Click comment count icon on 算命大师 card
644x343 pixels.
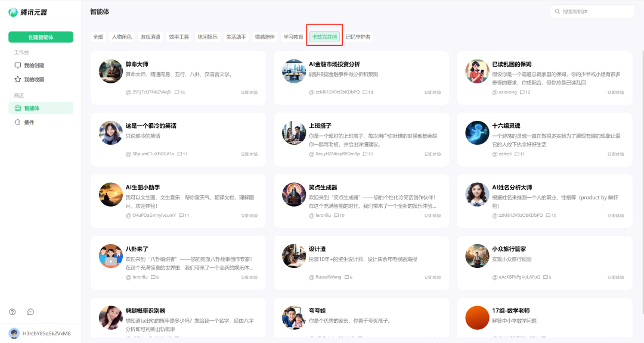tap(177, 92)
